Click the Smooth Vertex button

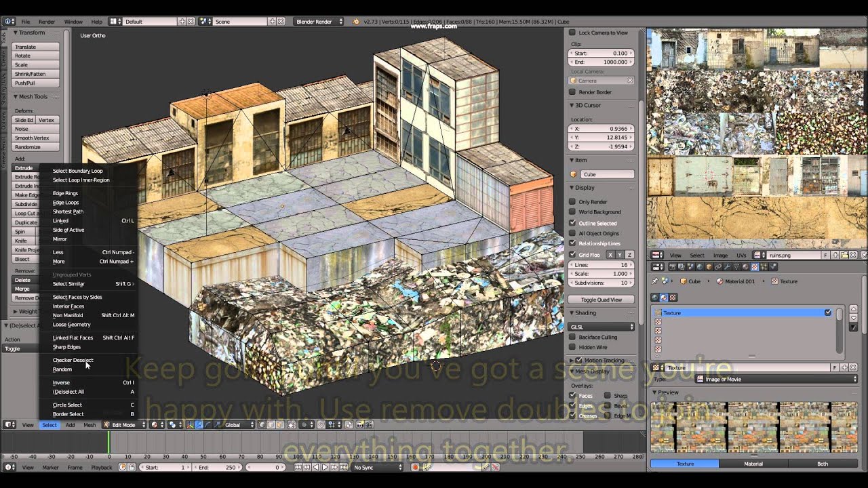pyautogui.click(x=35, y=138)
